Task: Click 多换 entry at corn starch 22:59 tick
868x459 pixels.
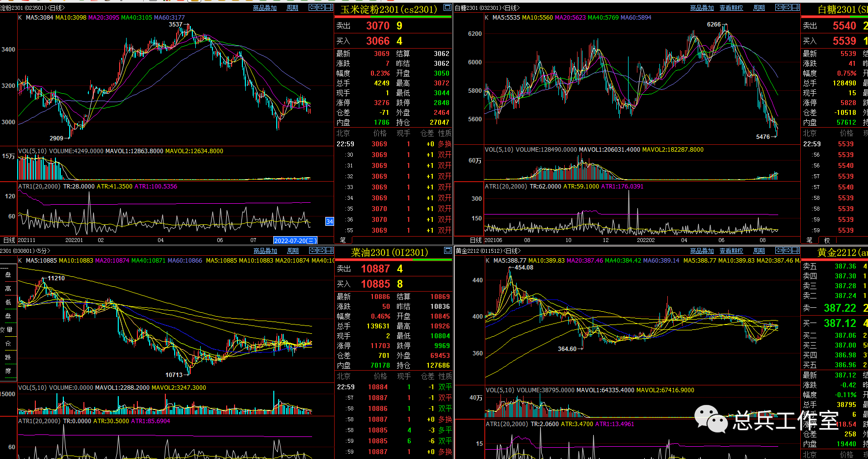Action: [445, 144]
